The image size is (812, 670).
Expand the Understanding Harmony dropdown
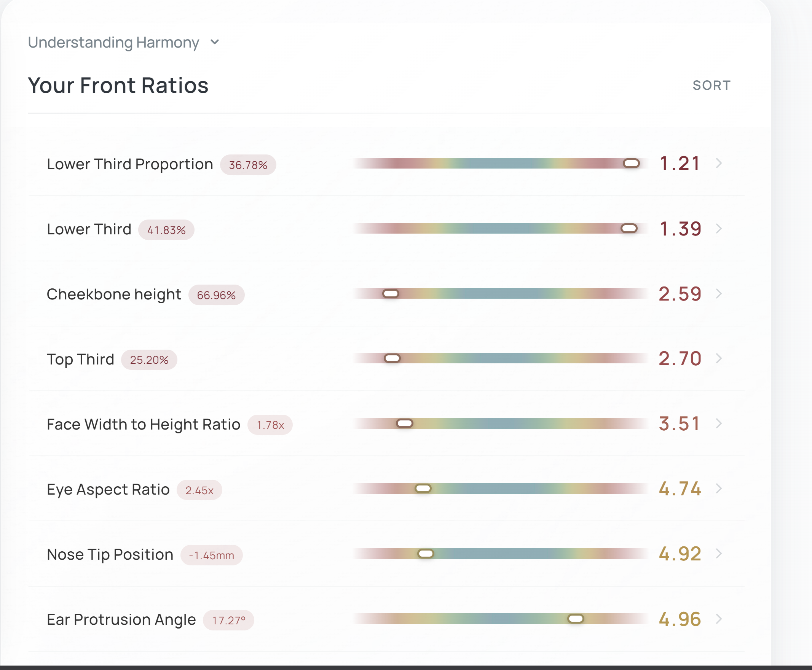pyautogui.click(x=215, y=42)
